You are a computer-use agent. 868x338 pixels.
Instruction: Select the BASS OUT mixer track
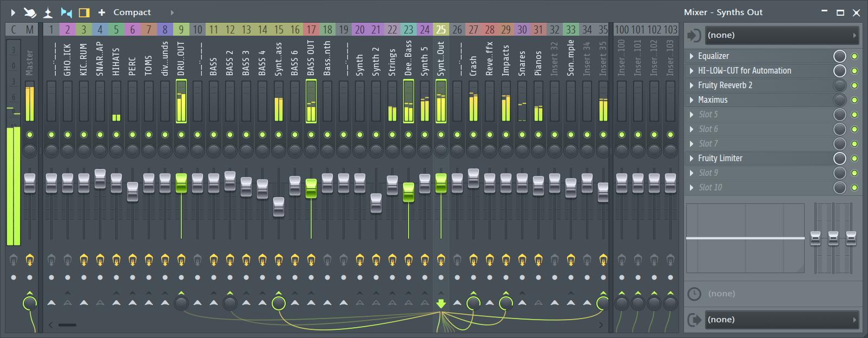pos(311,59)
